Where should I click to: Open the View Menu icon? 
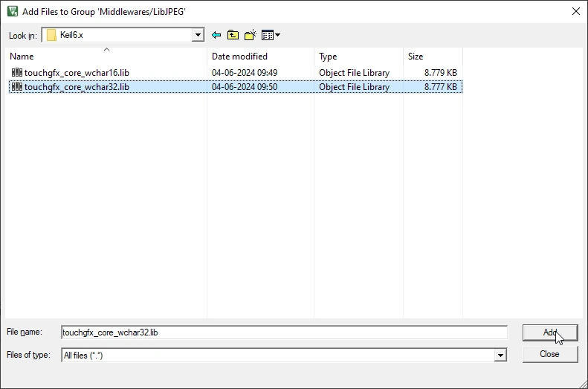[270, 35]
